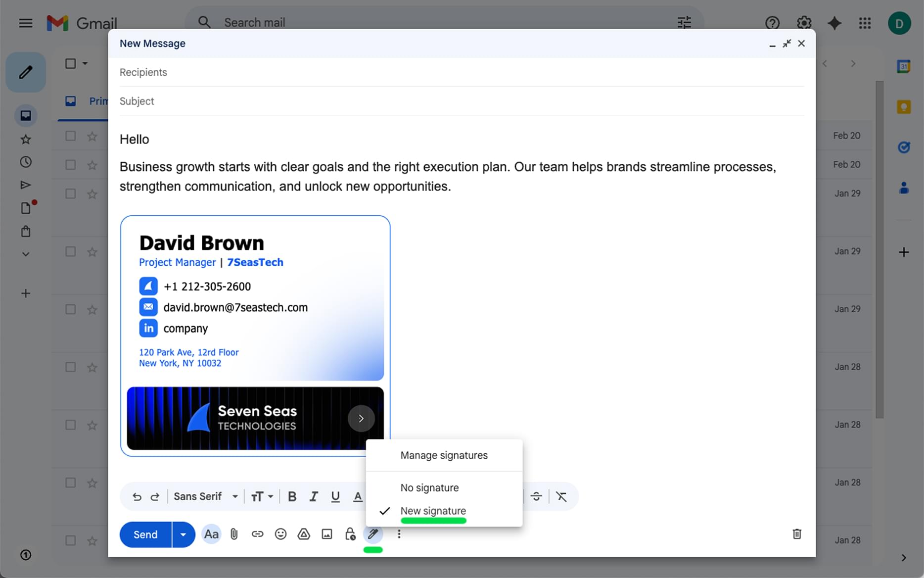Click the Compose pencil button
Screen dimensions: 924x578
coord(26,72)
